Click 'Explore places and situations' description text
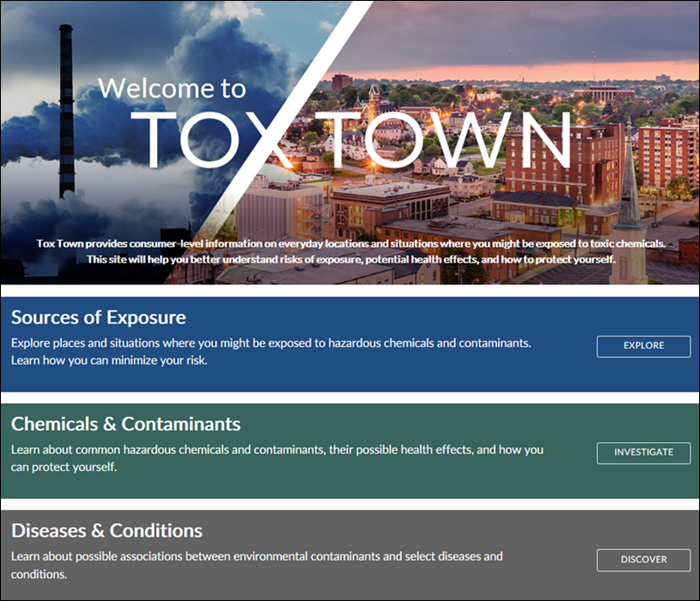Image resolution: width=700 pixels, height=601 pixels. pyautogui.click(x=271, y=343)
